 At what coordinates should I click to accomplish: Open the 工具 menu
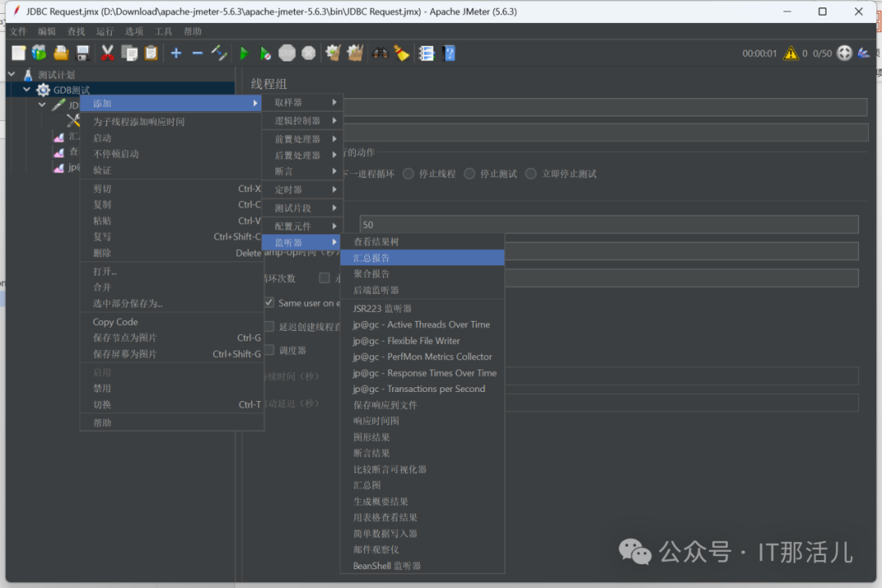[163, 32]
